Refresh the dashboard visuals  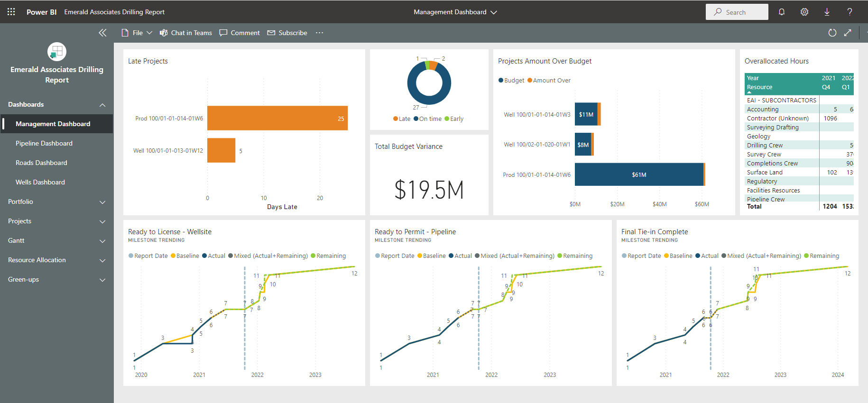point(832,33)
